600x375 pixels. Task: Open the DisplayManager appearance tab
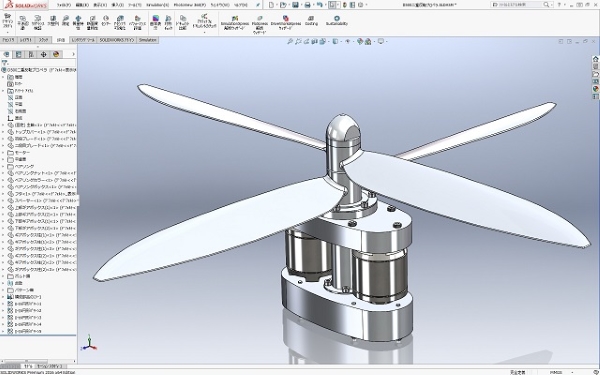coord(56,54)
